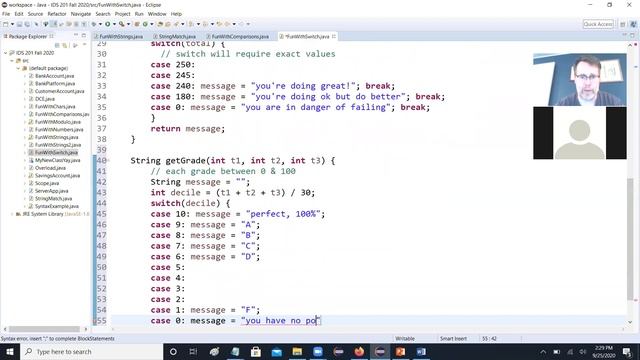Open the New wizard dropdown arrow
The image size is (640, 360).
(12, 24)
